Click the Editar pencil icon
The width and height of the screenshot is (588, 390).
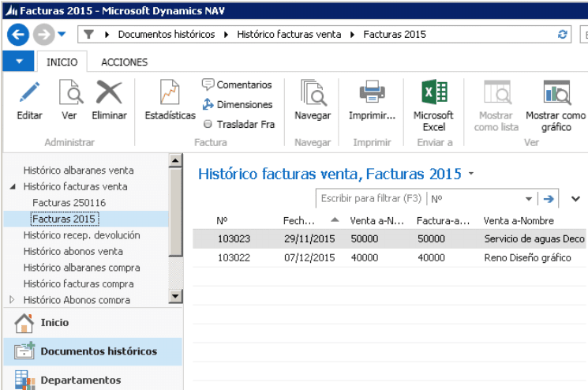tap(29, 92)
